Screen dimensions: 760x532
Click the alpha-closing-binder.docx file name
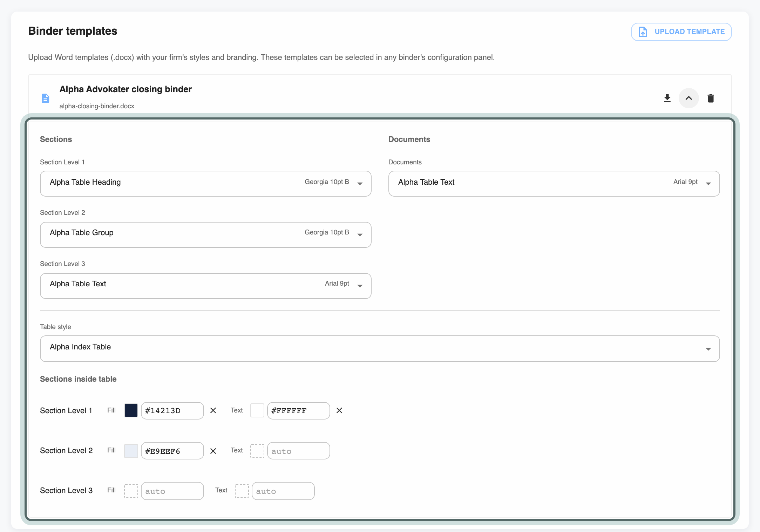point(97,106)
